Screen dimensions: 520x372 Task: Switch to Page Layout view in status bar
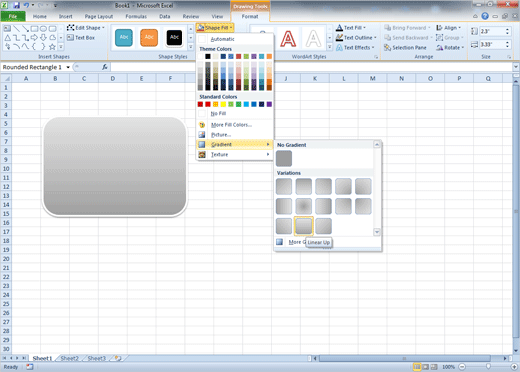(x=425, y=367)
